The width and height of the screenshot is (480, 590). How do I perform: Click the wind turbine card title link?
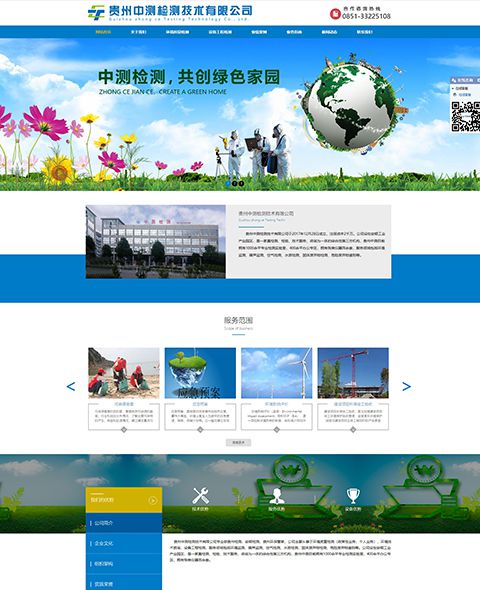[x=276, y=404]
